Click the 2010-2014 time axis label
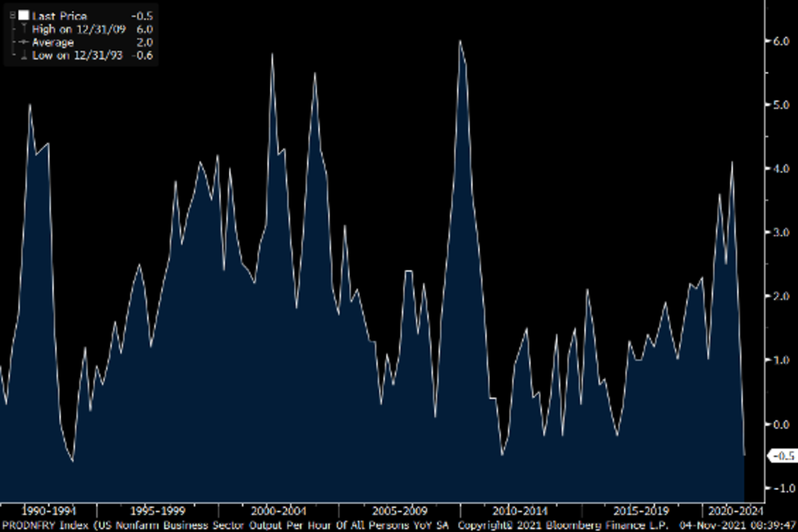 point(521,511)
